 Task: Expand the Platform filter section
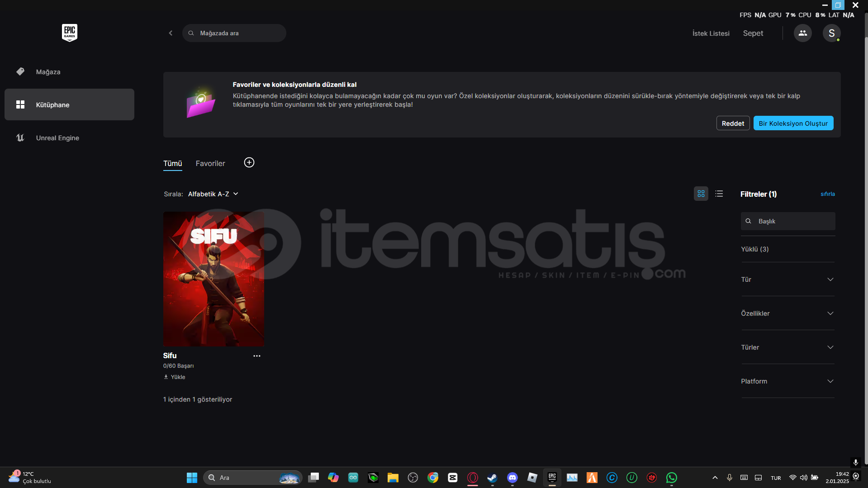point(787,381)
